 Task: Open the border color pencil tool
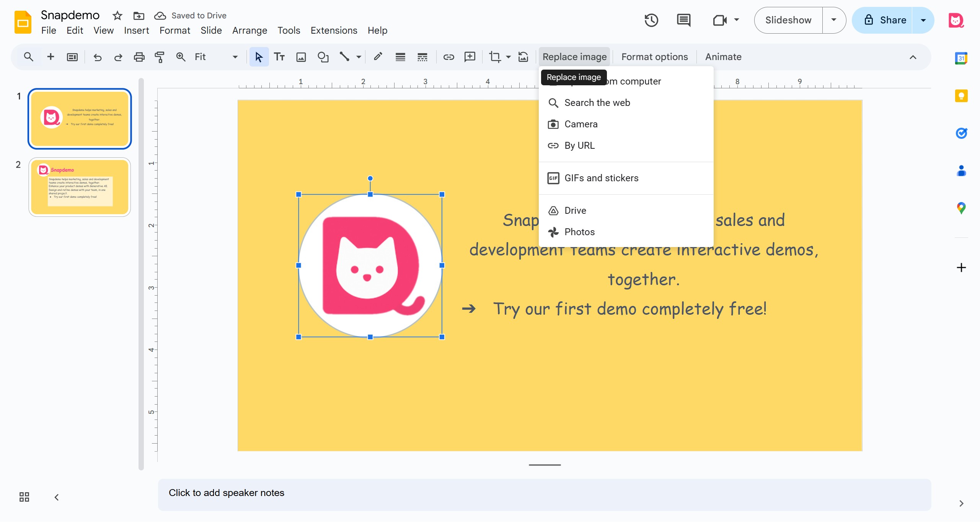[378, 57]
